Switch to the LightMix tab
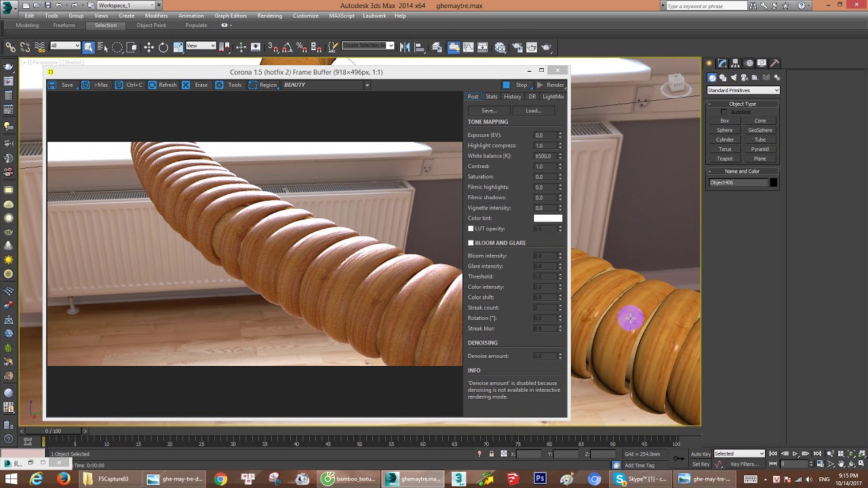The width and height of the screenshot is (868, 488). 553,96
